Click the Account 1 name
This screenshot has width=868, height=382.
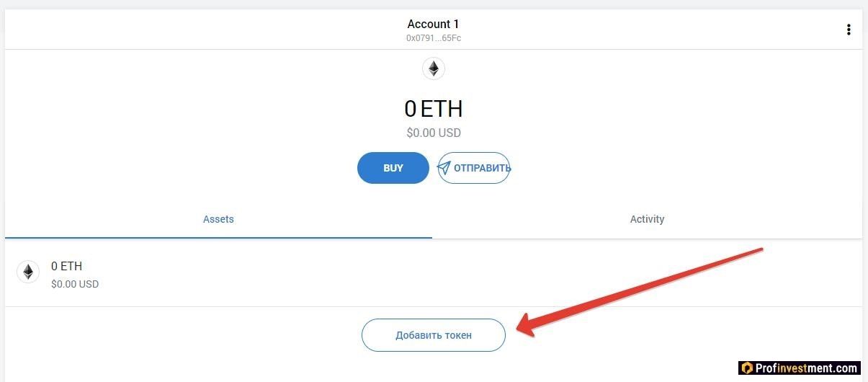point(433,25)
